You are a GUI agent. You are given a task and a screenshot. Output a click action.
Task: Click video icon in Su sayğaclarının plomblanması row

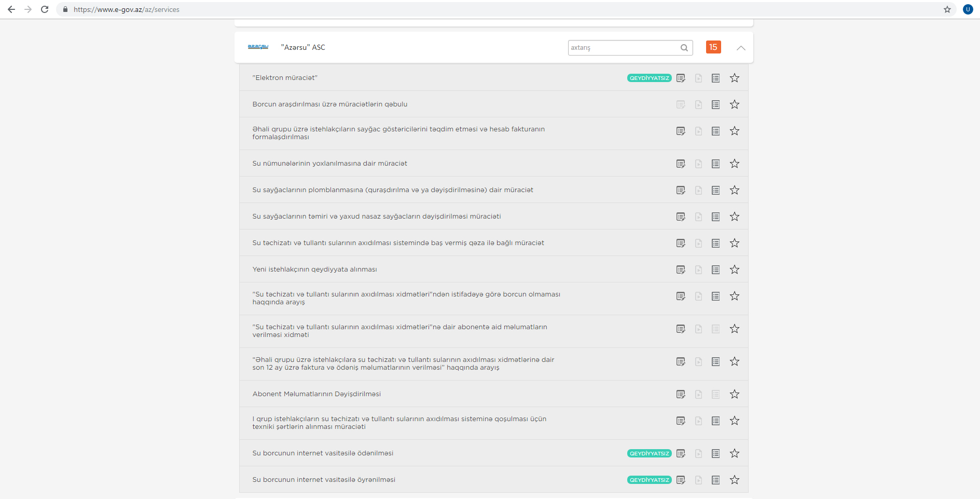[699, 190]
